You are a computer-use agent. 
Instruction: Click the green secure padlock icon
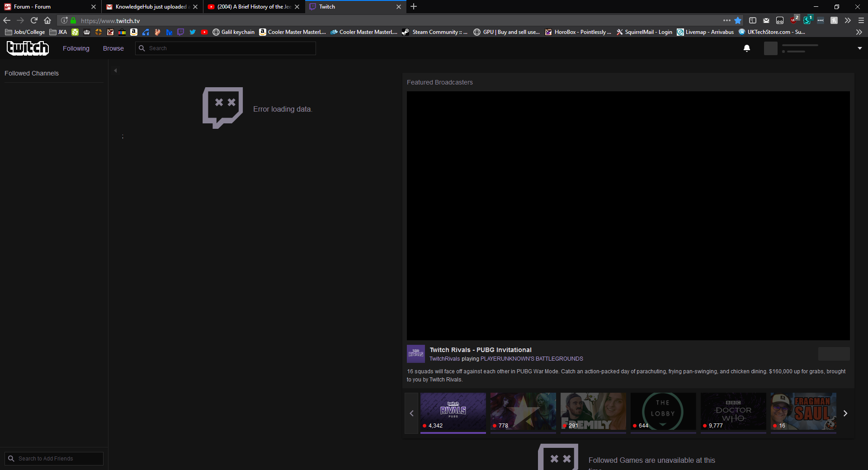point(73,20)
